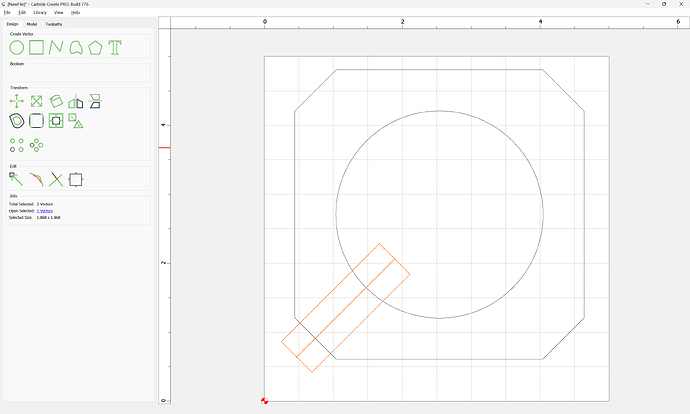Open the Linear array tool

(17, 145)
